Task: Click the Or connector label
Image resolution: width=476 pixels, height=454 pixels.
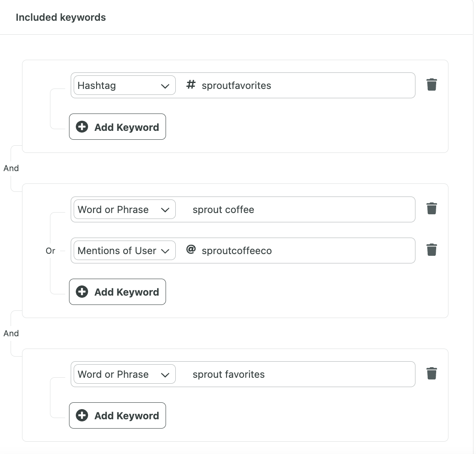Action: [x=50, y=251]
